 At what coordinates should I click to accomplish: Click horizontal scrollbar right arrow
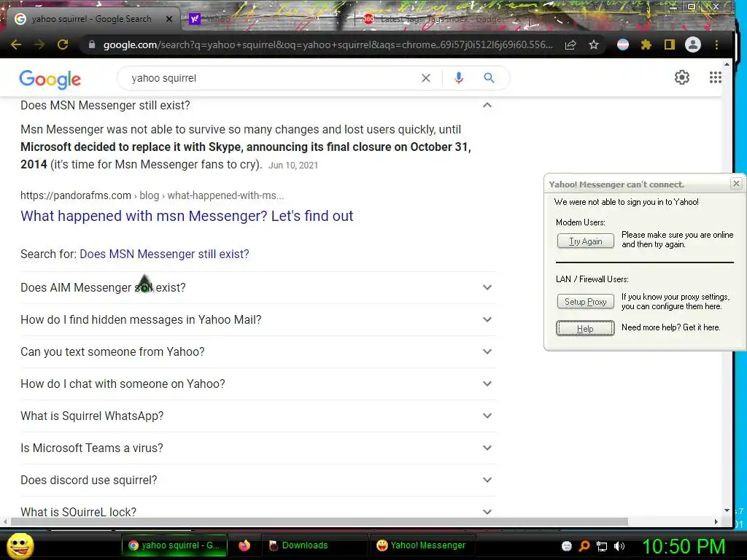tap(716, 522)
